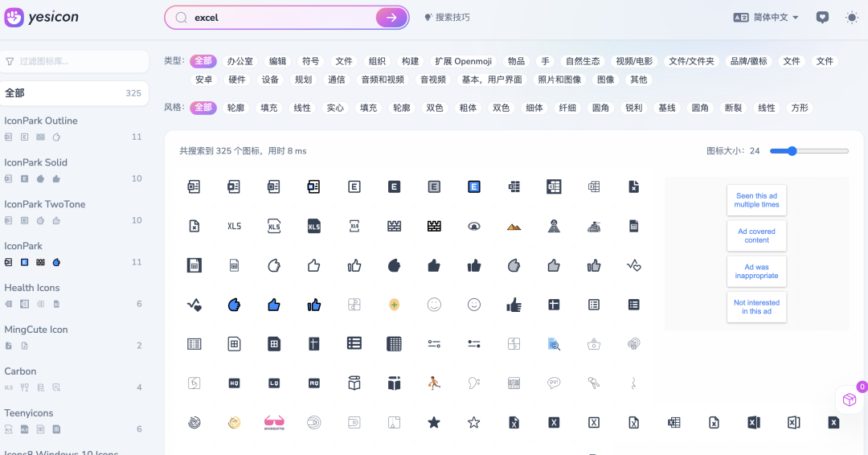868x455 pixels.
Task: Toggle the light/dark theme sun icon
Action: click(x=852, y=18)
